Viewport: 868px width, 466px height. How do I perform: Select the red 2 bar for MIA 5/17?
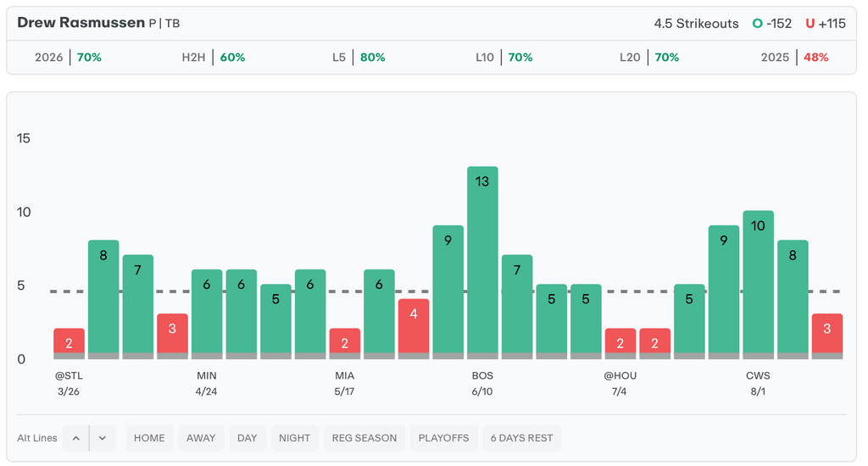click(x=344, y=344)
